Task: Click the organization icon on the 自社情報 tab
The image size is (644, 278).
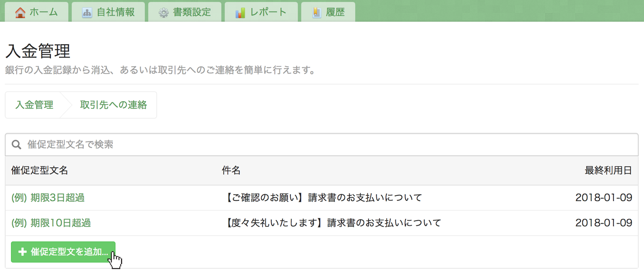Action: pos(87,13)
